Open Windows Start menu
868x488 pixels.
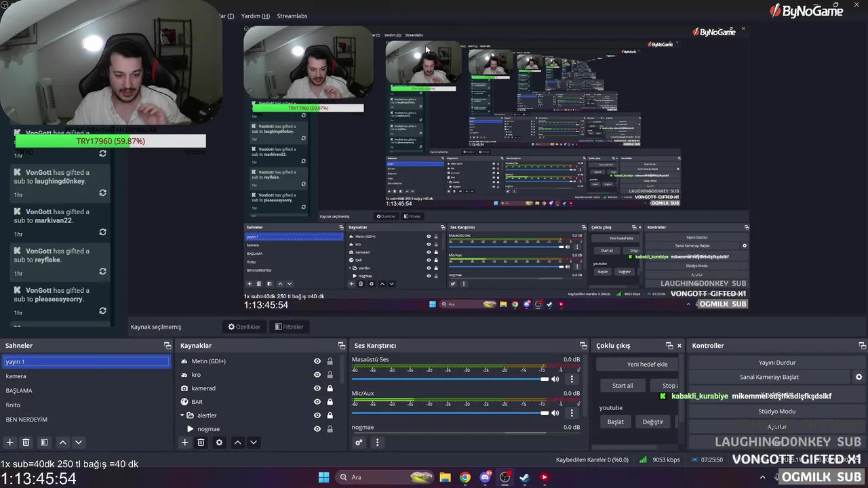click(x=323, y=477)
